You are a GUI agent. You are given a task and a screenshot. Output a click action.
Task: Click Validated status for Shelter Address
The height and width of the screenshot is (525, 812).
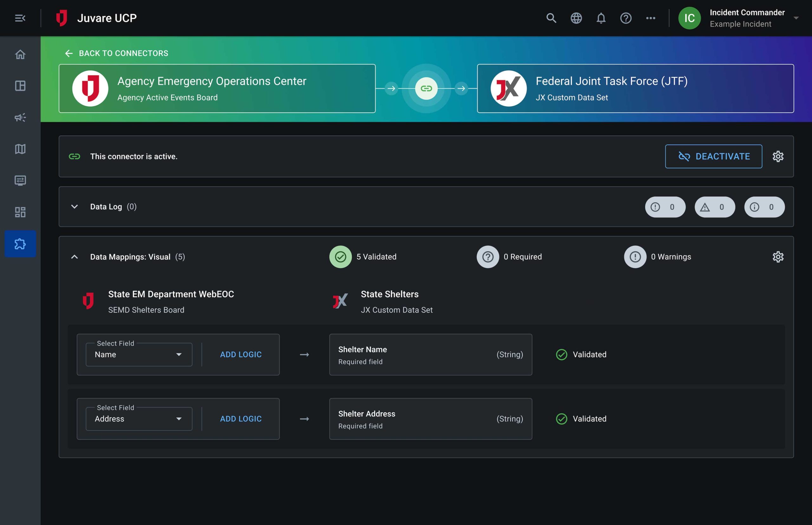tap(581, 419)
